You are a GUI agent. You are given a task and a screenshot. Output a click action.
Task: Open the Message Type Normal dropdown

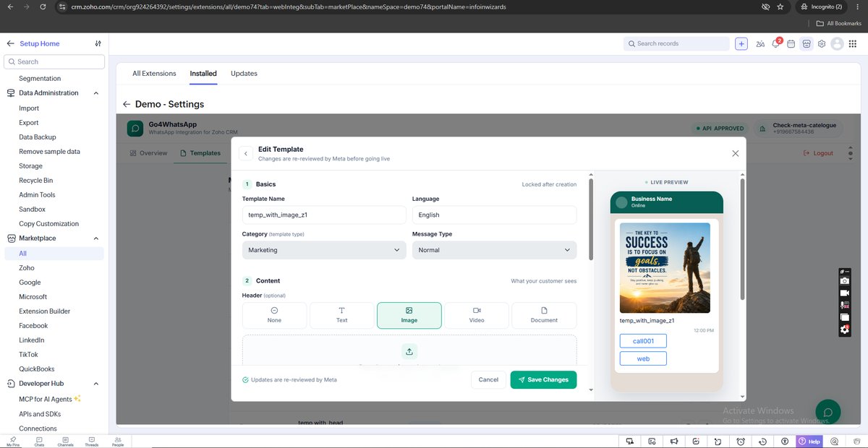[x=494, y=250]
